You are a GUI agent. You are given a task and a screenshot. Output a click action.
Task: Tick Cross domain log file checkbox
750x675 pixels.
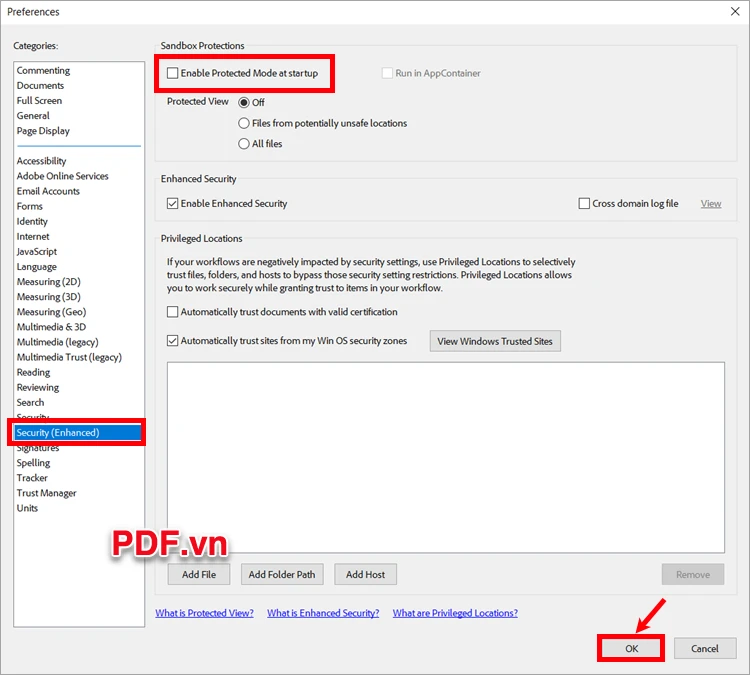[584, 203]
